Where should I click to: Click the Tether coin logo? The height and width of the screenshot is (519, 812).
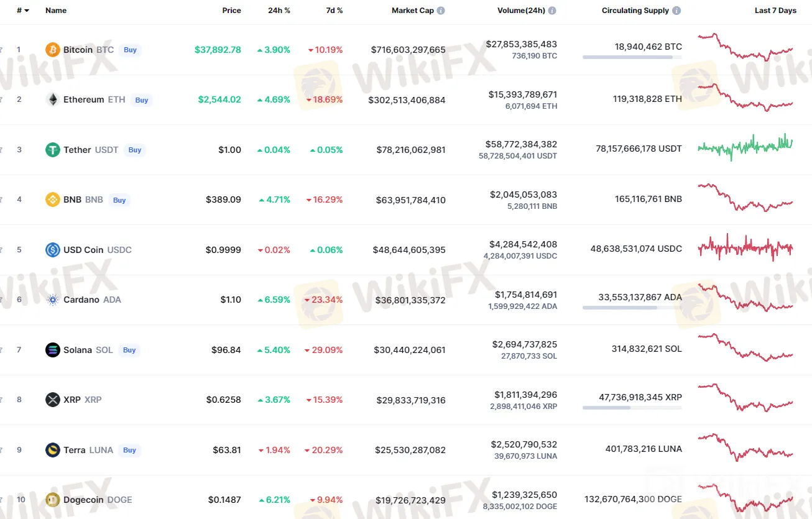tap(53, 150)
